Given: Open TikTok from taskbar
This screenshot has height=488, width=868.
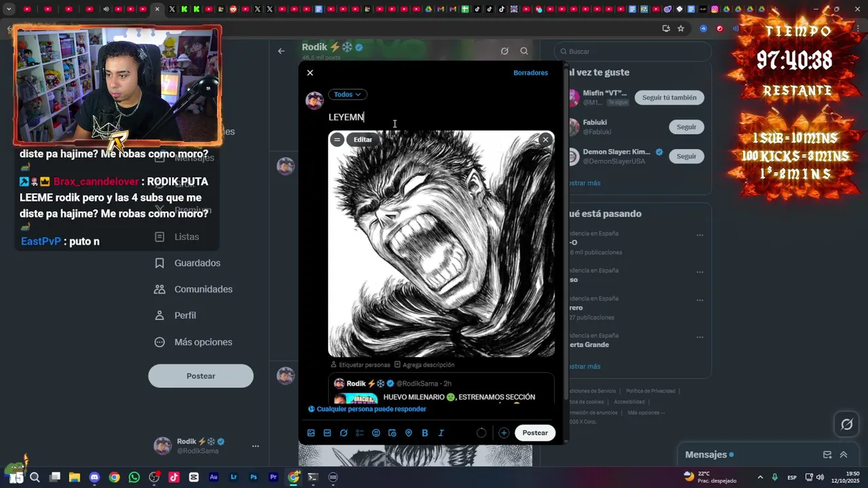Looking at the screenshot, I should click(x=174, y=477).
